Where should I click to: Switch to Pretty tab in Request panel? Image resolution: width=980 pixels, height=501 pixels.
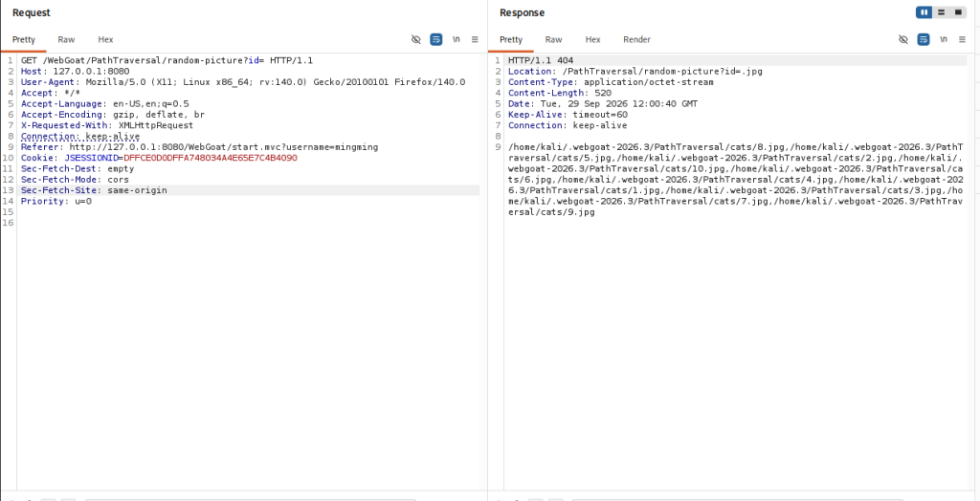[24, 39]
